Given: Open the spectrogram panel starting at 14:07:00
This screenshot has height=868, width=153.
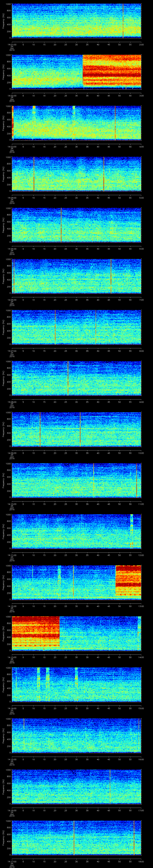Looking at the screenshot, I should 76,327.
